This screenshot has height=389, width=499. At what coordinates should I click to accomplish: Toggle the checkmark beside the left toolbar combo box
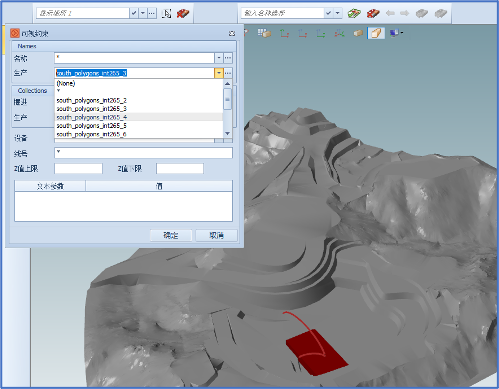[134, 13]
